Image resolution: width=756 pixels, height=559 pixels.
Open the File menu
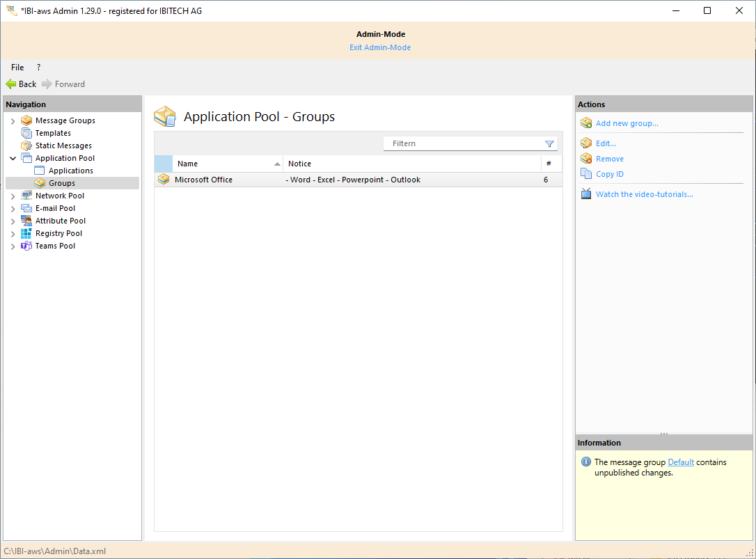(x=17, y=68)
